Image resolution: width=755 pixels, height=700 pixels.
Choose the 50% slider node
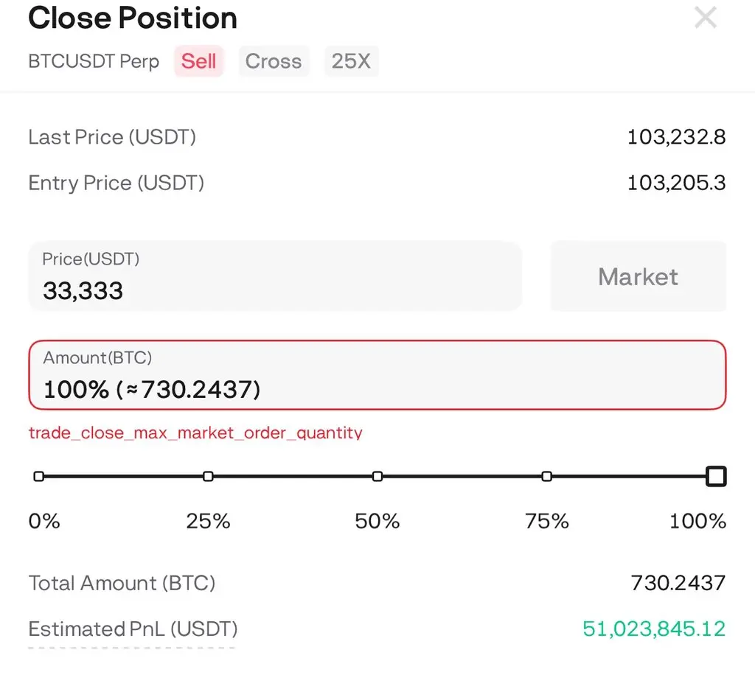point(377,477)
